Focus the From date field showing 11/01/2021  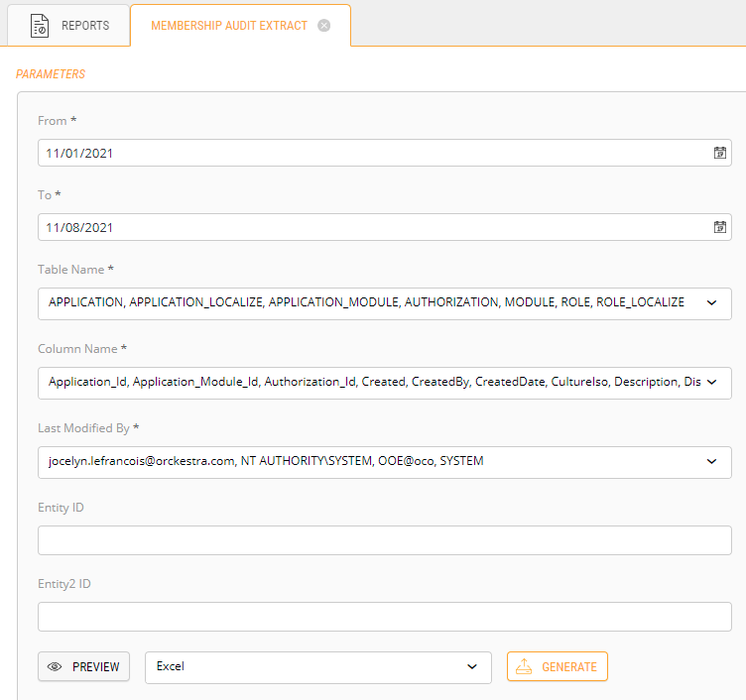tap(367, 153)
